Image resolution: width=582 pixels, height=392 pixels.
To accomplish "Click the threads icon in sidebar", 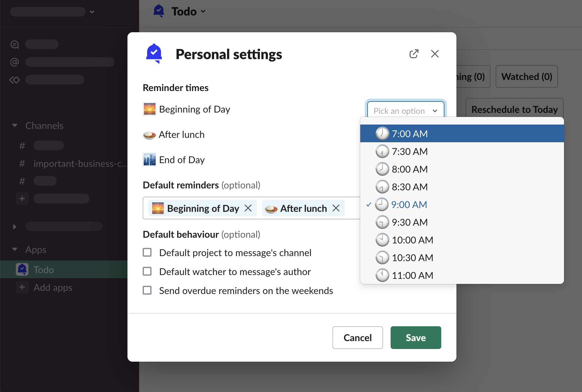I will tap(15, 45).
